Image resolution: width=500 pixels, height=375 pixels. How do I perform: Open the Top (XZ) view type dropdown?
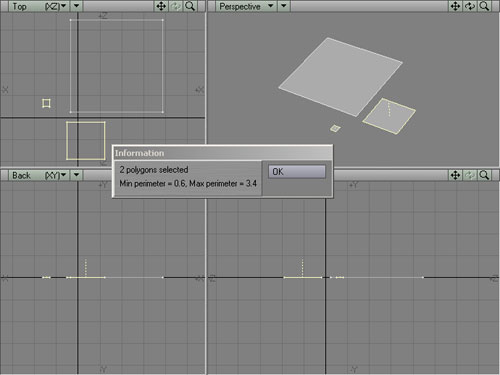39,6
